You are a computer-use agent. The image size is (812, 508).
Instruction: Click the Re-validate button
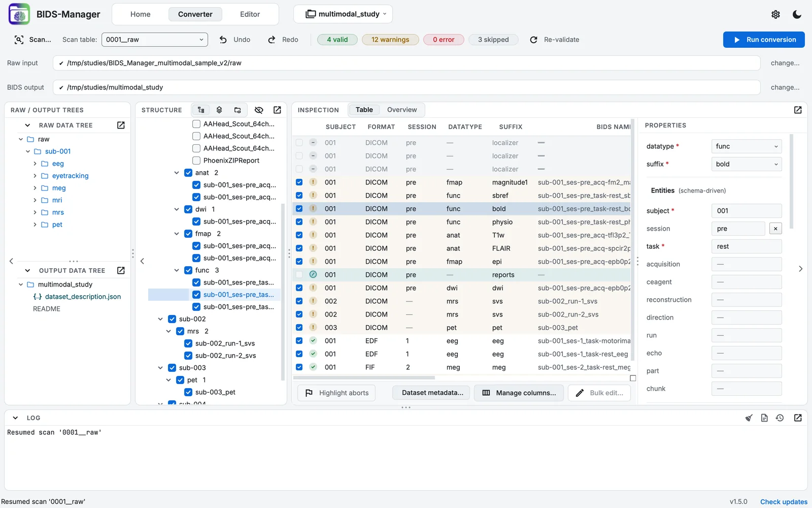(x=555, y=40)
